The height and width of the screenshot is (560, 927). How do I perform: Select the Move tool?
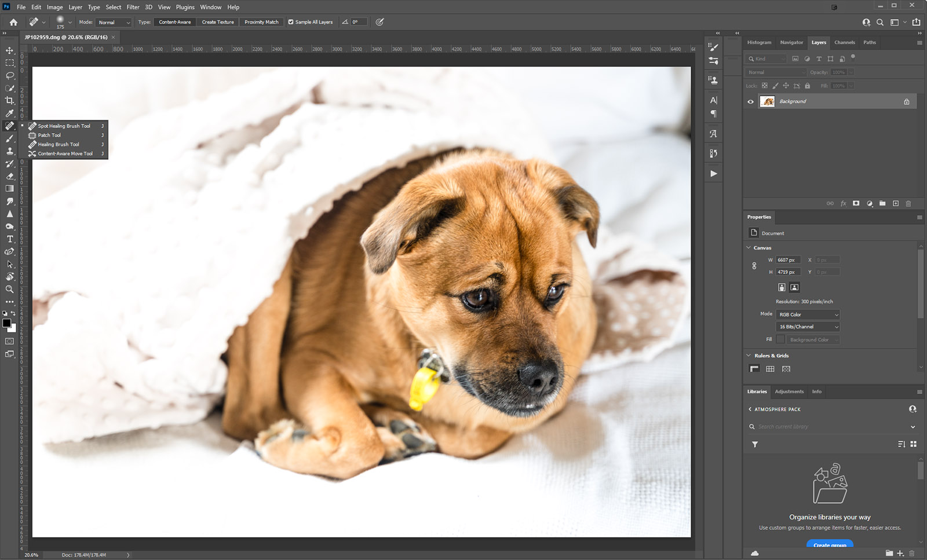(x=10, y=50)
